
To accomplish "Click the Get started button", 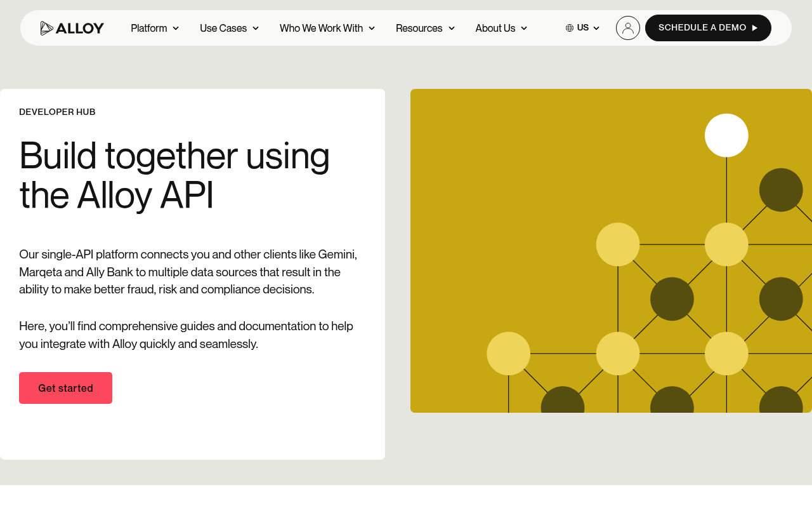I will pos(65,388).
